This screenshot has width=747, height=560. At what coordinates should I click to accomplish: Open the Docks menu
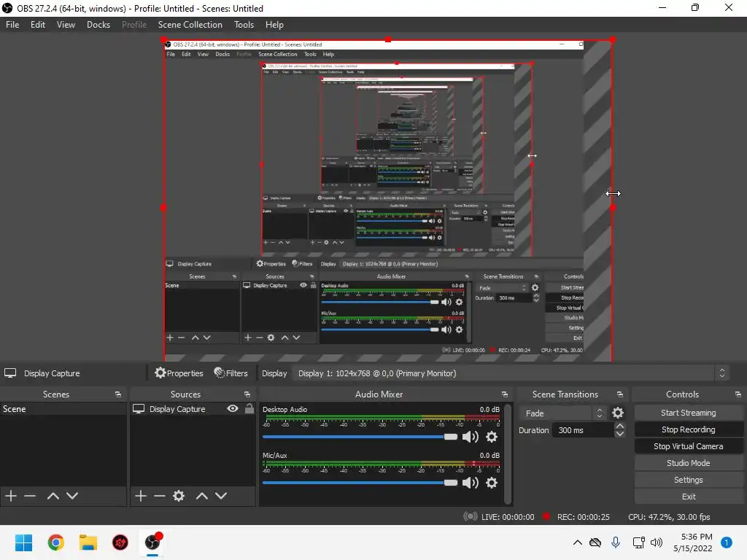coord(98,25)
